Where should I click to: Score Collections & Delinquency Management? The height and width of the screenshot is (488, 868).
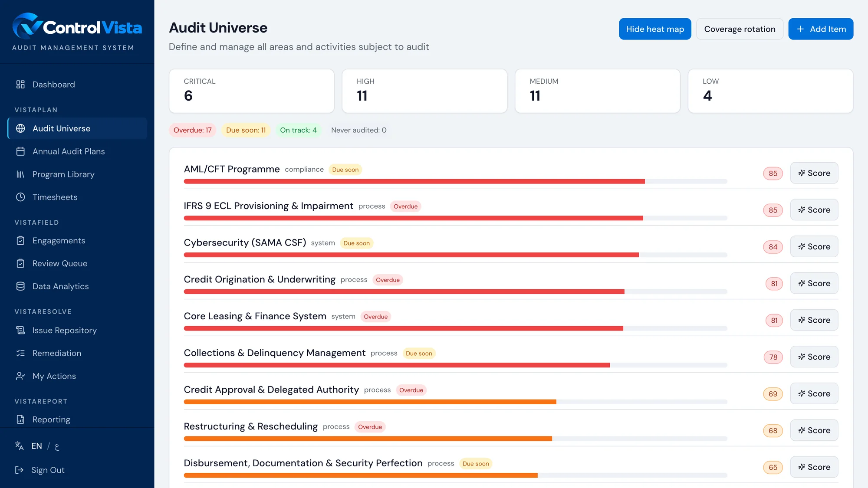point(814,357)
